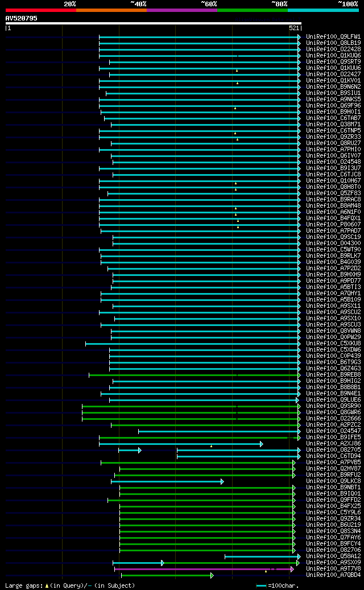364x590 pixels.
Task: Click the UniRef100_C5WT90 label
Action: 333,249
